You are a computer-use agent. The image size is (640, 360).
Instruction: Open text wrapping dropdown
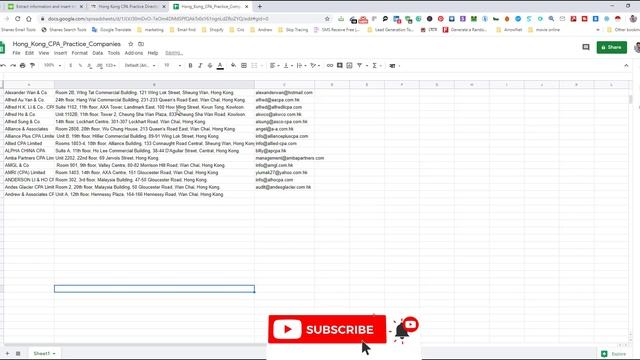click(x=301, y=66)
